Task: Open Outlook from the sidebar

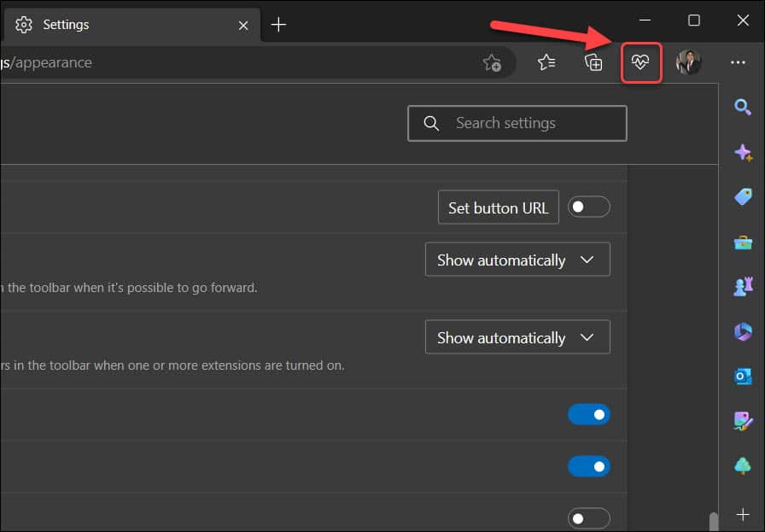Action: pos(742,376)
